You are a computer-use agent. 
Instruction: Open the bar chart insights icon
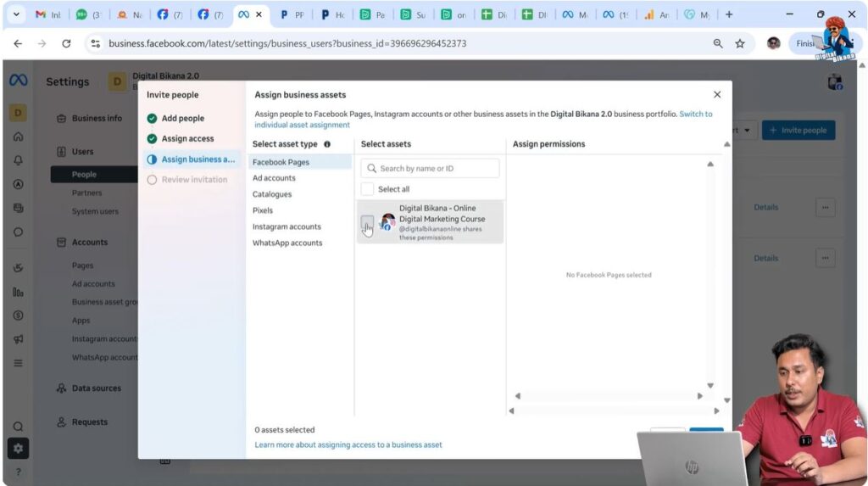(19, 292)
